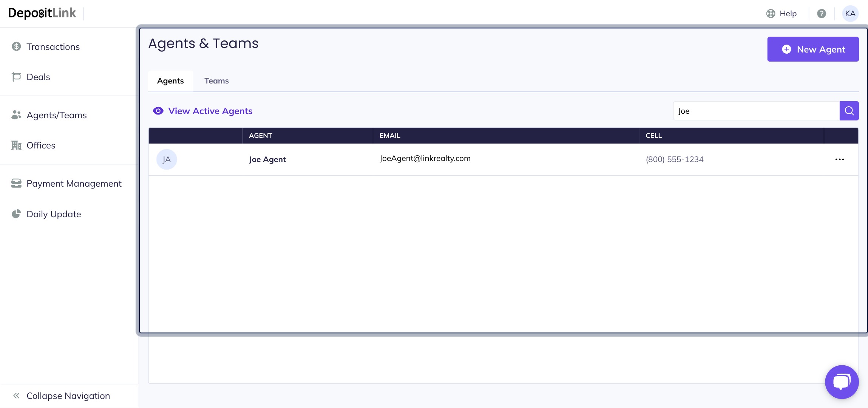Toggle View Active Agents eye icon

click(158, 111)
